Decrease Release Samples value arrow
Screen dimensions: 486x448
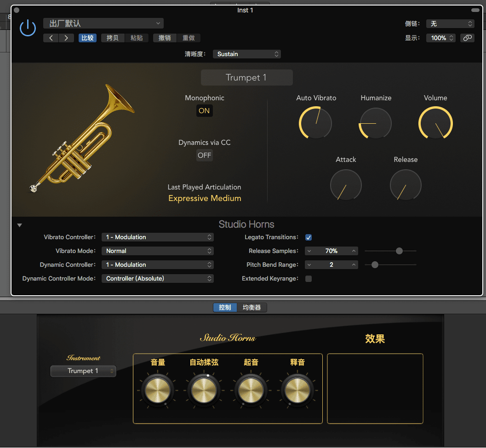tap(309, 251)
